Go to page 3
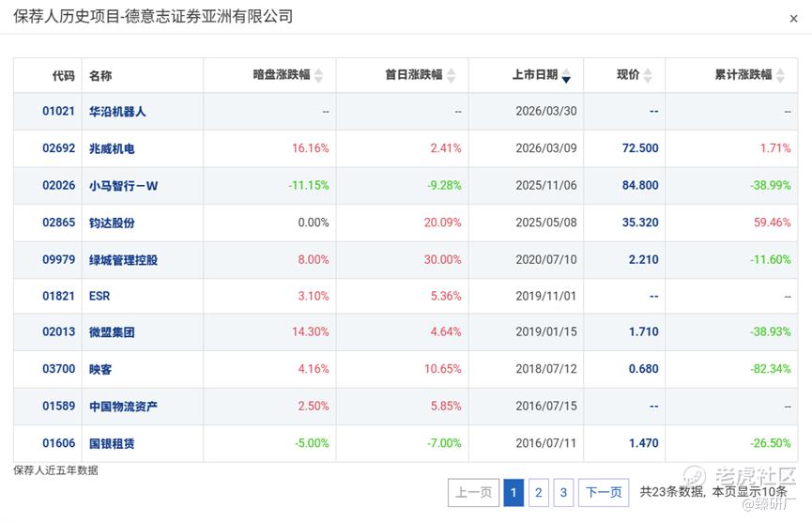 tap(563, 492)
